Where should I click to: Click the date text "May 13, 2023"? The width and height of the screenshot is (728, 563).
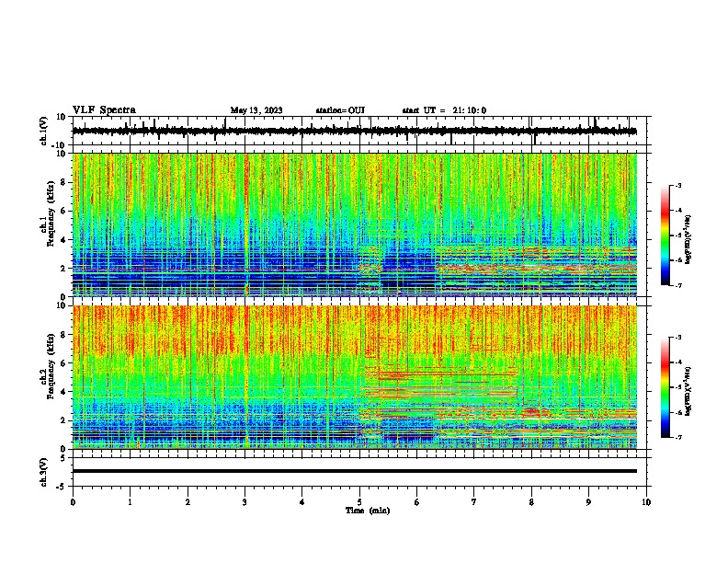tap(256, 110)
